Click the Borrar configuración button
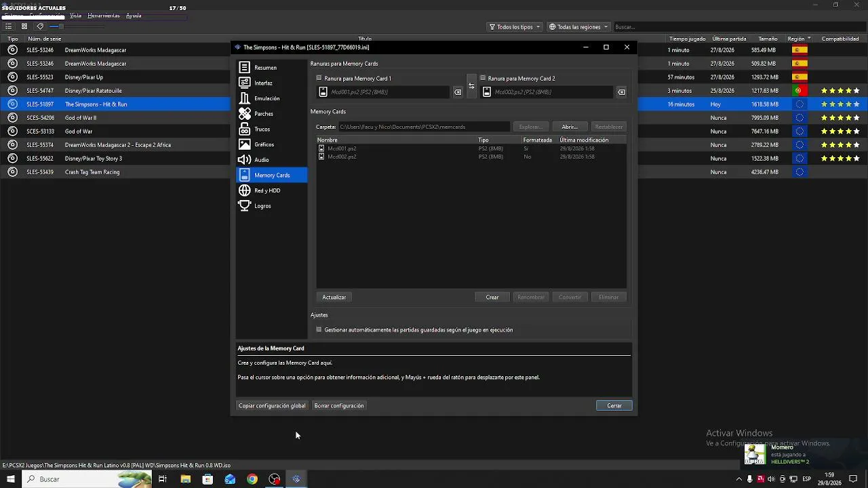868x488 pixels. tap(339, 406)
